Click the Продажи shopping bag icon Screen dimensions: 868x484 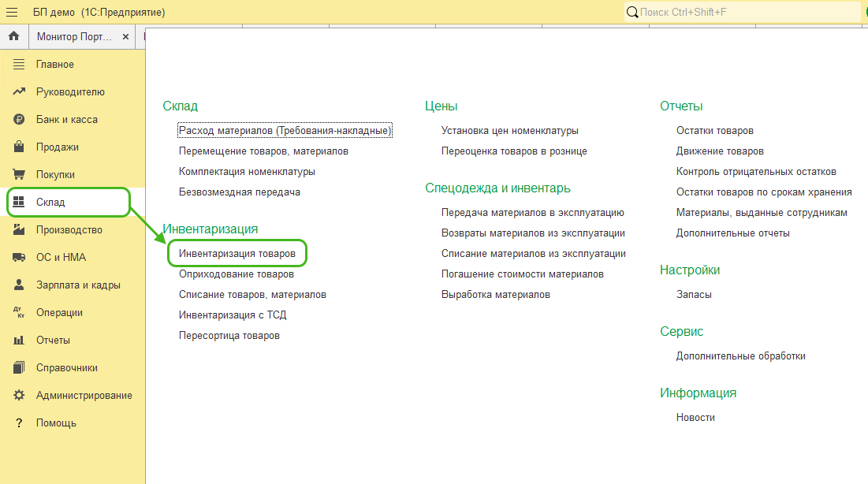pyautogui.click(x=19, y=147)
